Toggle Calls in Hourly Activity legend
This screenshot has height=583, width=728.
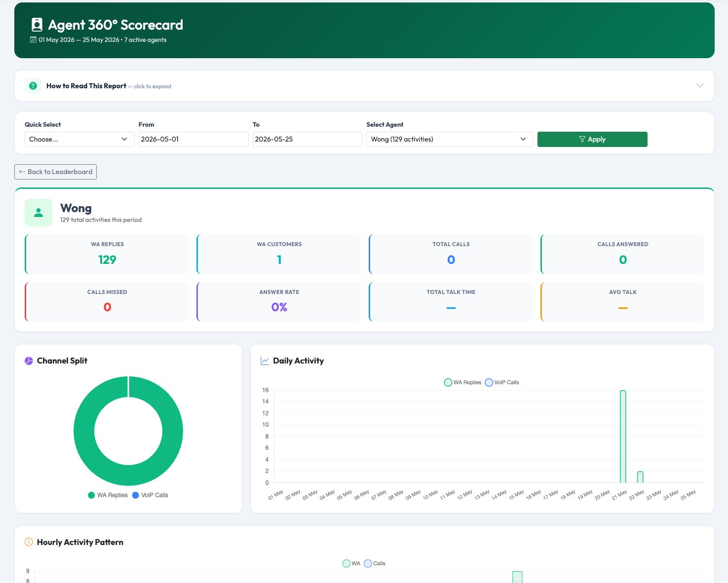coord(375,563)
